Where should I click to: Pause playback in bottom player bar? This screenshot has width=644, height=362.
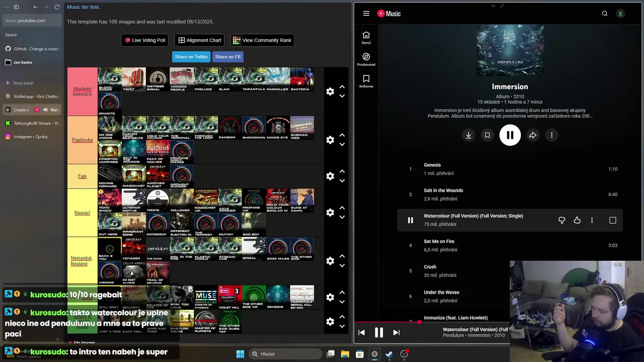coord(379,332)
